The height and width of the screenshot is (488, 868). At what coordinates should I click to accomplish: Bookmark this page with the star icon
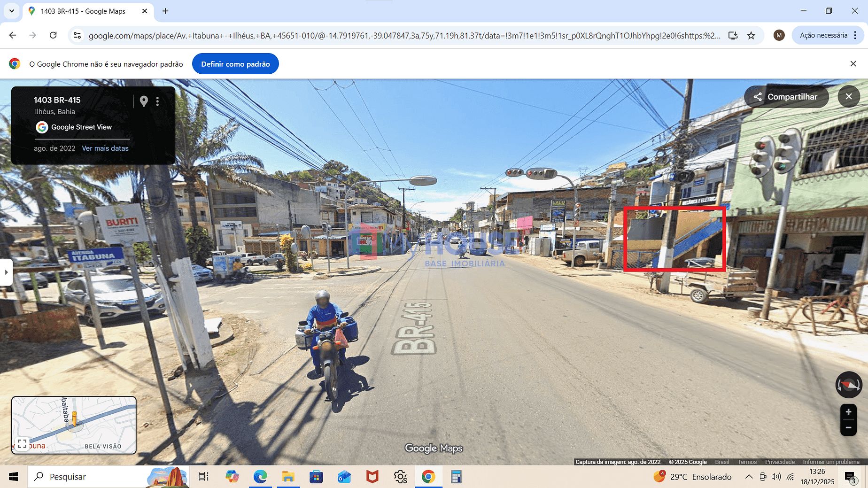[x=751, y=35]
